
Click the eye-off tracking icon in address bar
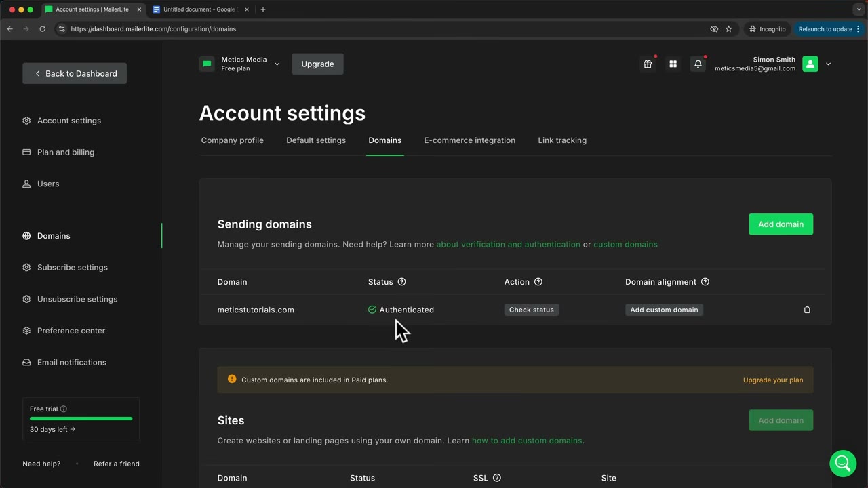tap(714, 29)
